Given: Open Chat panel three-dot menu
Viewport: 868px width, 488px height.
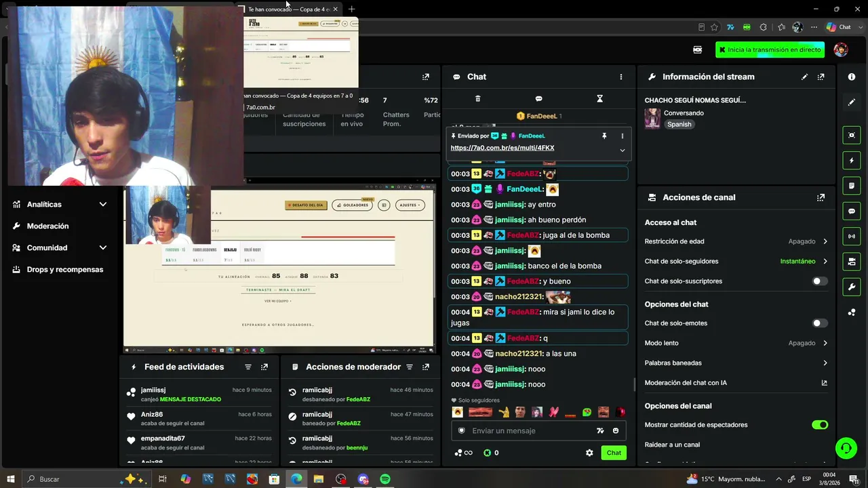Looking at the screenshot, I should tap(620, 77).
